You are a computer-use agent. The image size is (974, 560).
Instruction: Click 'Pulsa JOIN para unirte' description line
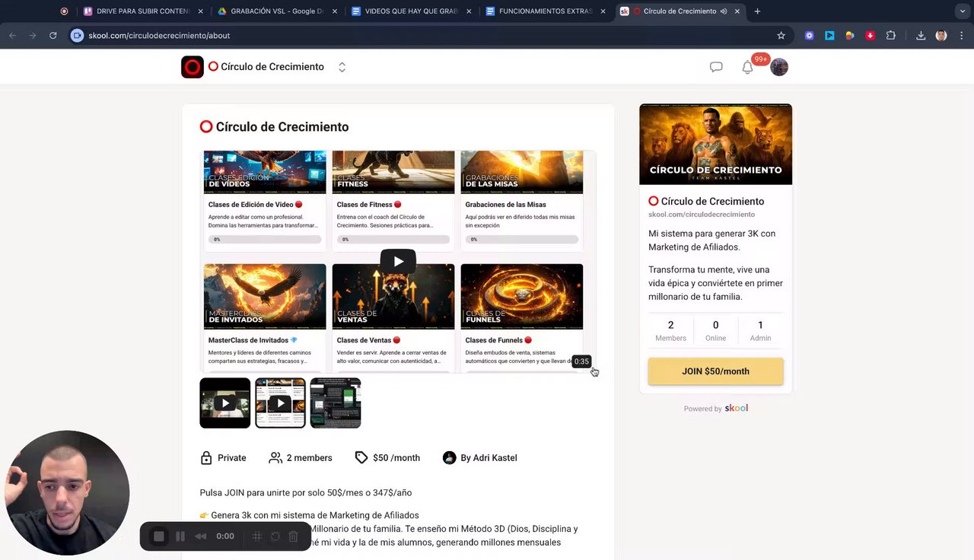306,492
